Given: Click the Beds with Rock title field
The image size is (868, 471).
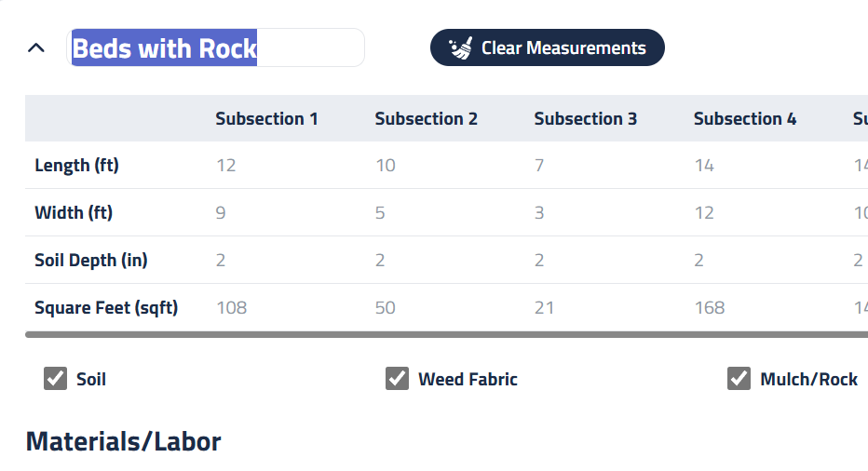Looking at the screenshot, I should [217, 48].
